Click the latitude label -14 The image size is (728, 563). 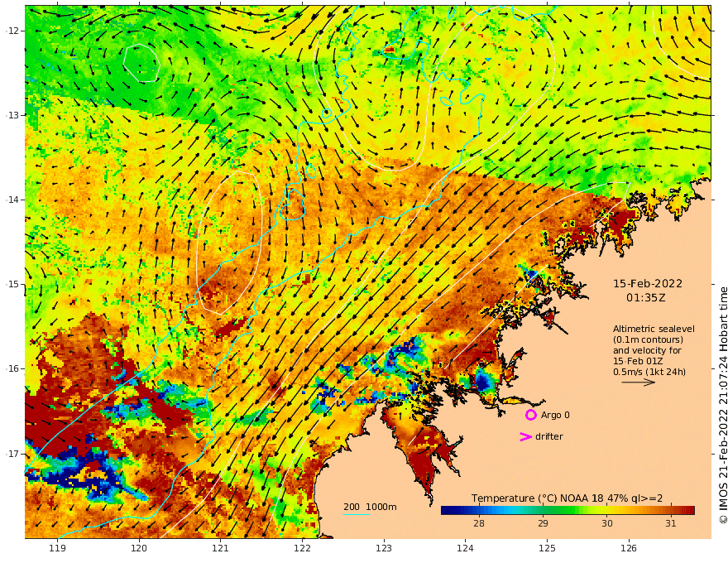pos(12,200)
